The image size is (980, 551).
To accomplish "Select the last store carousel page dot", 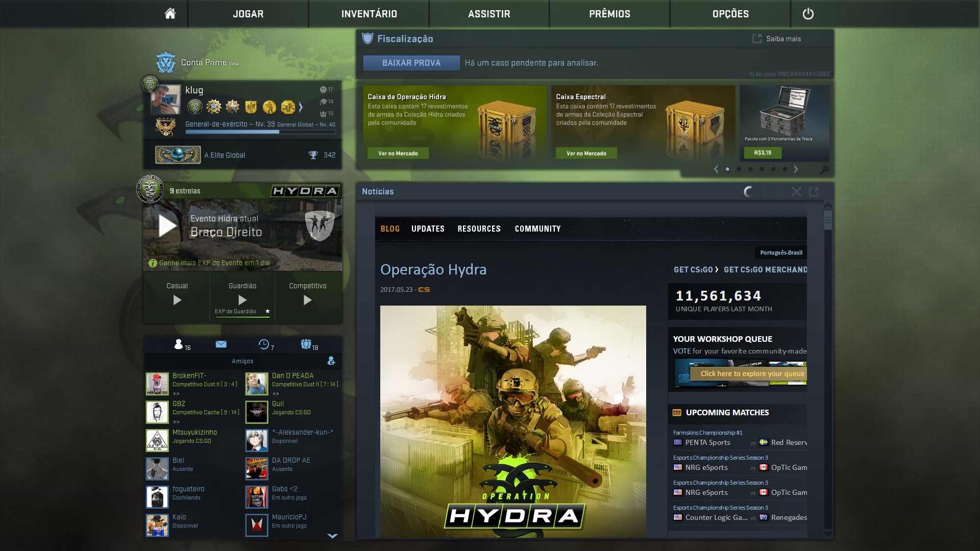I will point(785,169).
